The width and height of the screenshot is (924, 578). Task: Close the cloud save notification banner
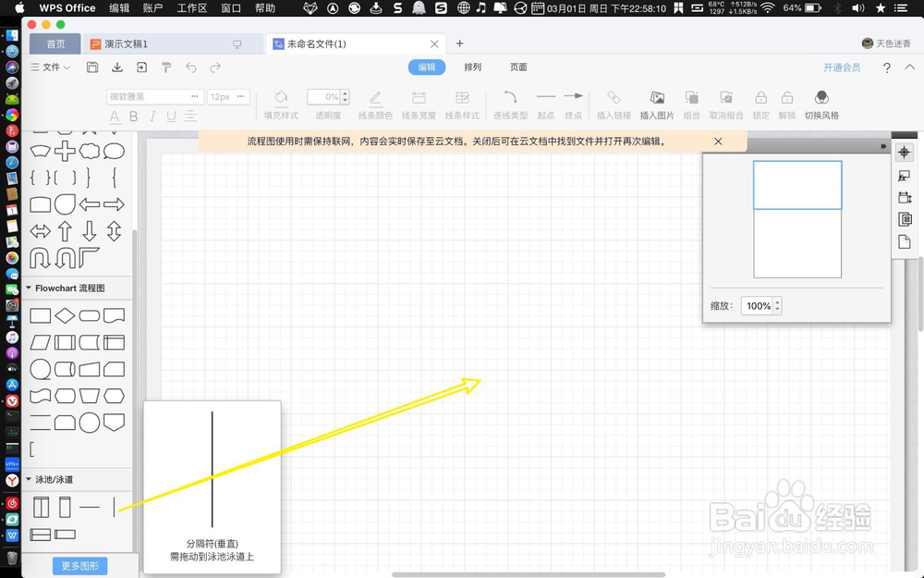click(x=719, y=141)
